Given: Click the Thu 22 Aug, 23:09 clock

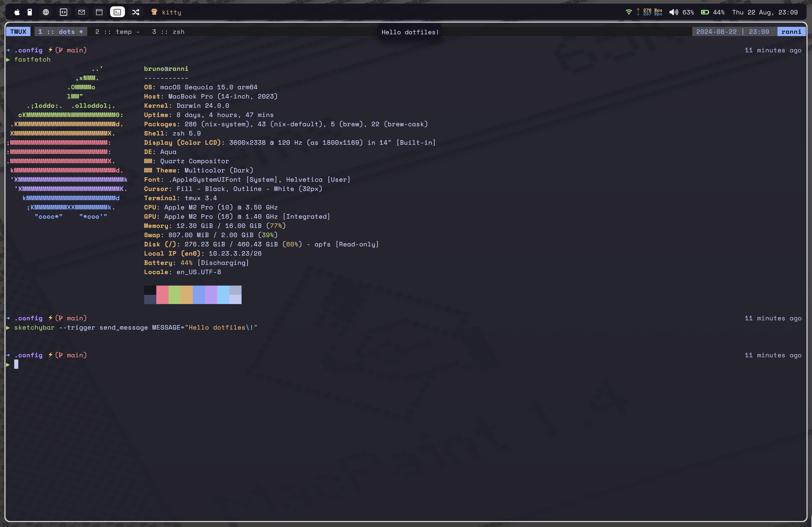Looking at the screenshot, I should point(765,12).
